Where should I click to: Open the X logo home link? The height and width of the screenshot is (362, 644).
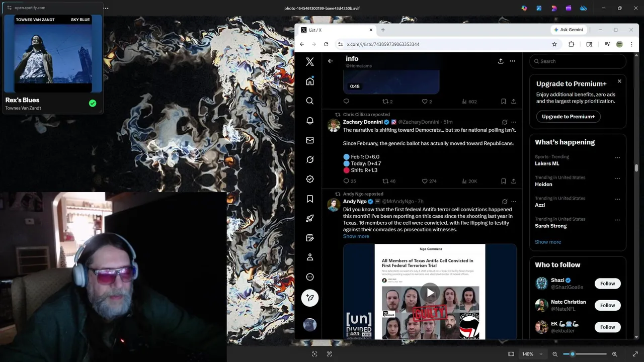click(310, 61)
